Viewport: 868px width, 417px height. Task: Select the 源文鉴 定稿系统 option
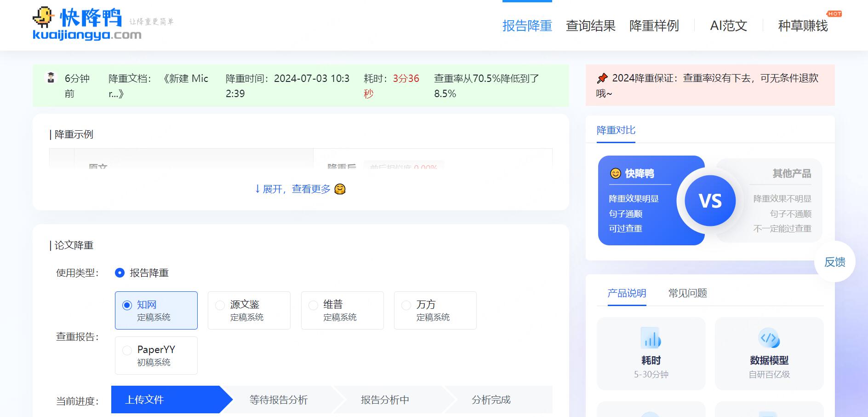pyautogui.click(x=249, y=310)
